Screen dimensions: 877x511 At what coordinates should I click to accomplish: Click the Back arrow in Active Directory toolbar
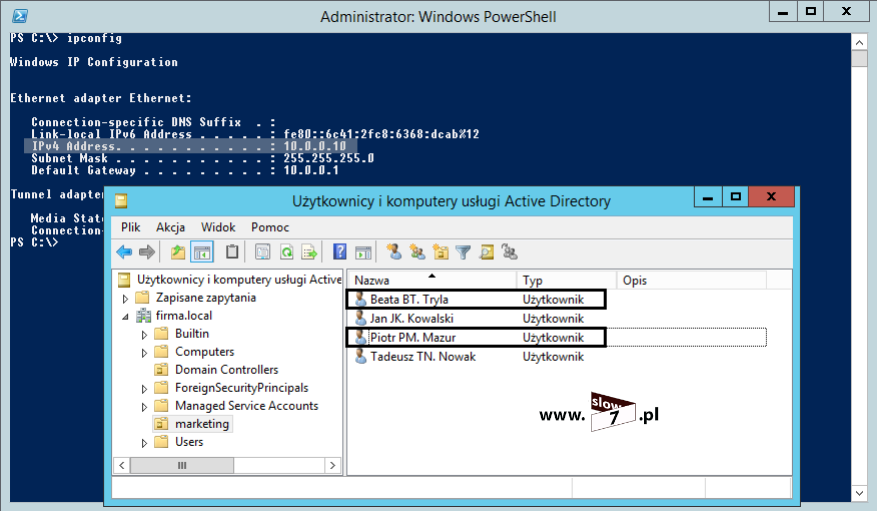point(124,252)
